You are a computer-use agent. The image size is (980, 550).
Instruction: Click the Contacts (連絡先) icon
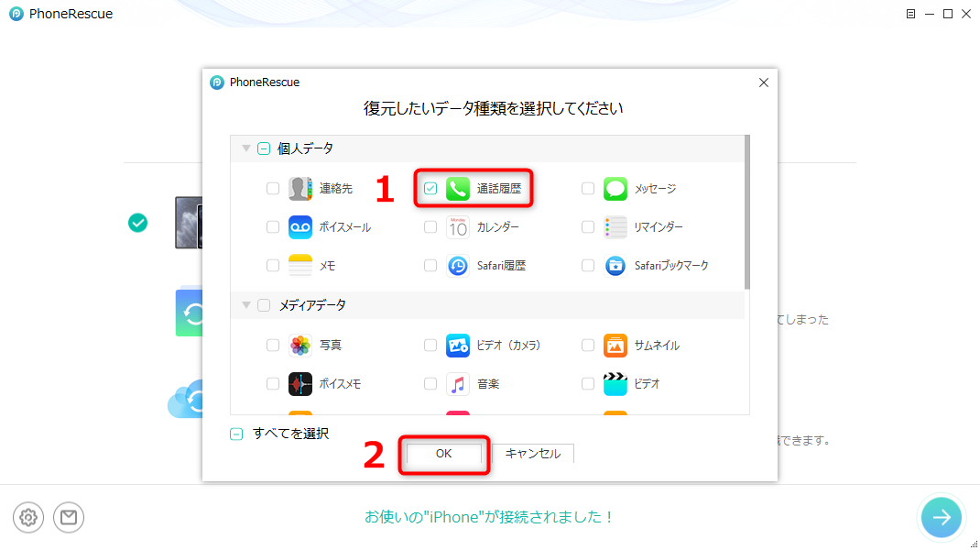(x=300, y=188)
